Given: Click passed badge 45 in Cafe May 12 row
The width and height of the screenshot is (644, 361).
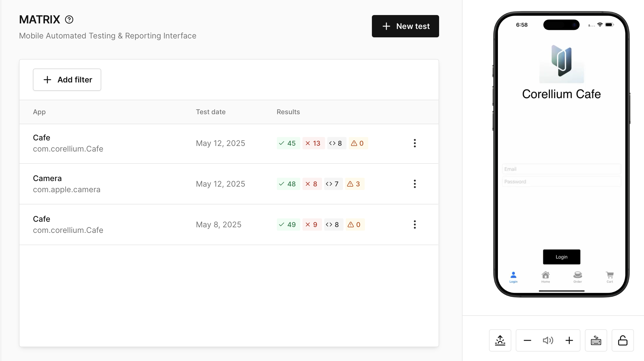Looking at the screenshot, I should click(288, 143).
